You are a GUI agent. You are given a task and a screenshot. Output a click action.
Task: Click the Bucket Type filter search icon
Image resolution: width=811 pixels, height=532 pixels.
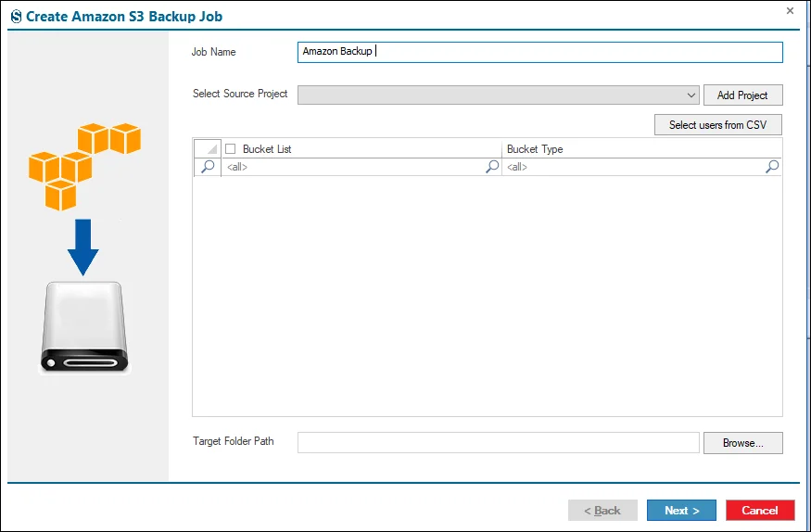click(x=772, y=166)
